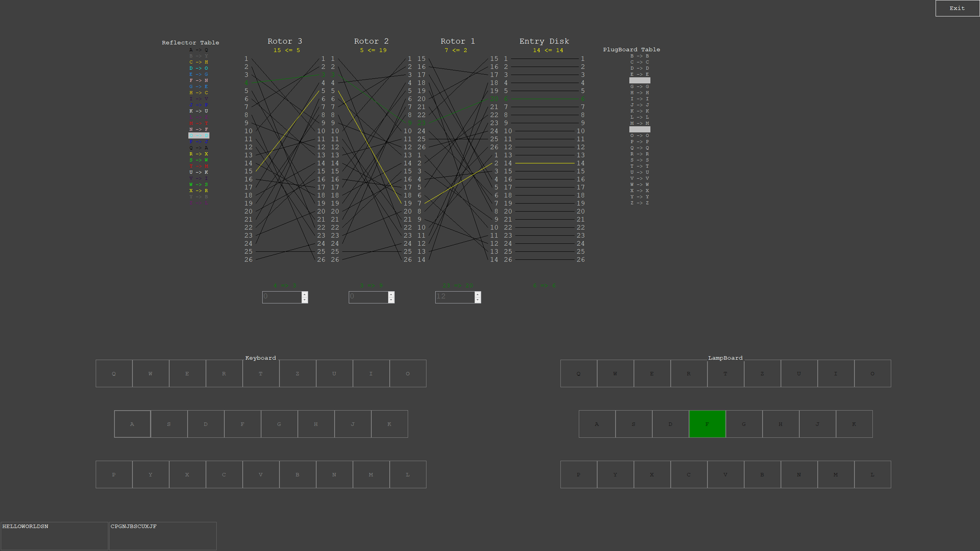Hit the L key on Keyboard
The image size is (980, 551).
(x=408, y=474)
